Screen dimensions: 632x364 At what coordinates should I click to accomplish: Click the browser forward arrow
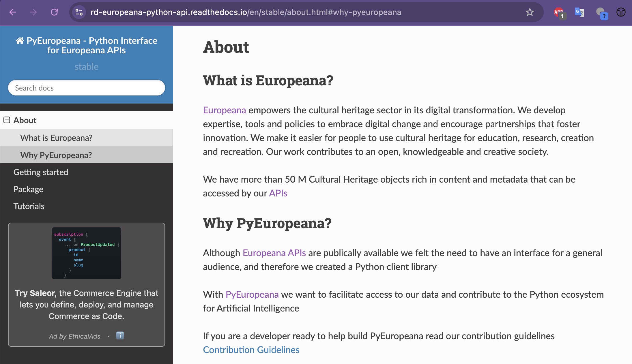coord(33,12)
